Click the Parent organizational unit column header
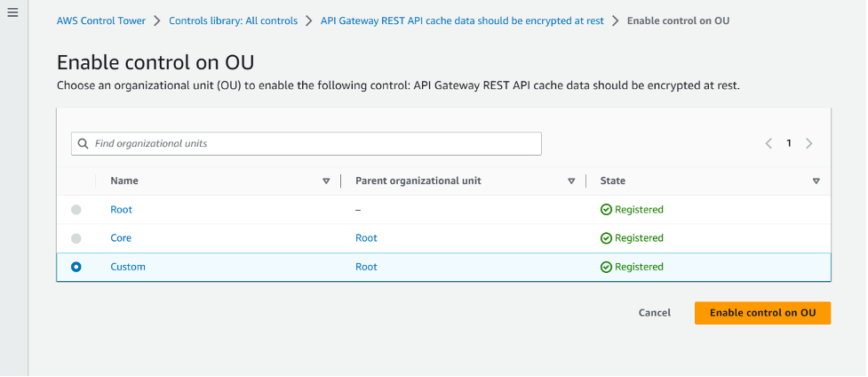The image size is (868, 377). click(x=418, y=180)
